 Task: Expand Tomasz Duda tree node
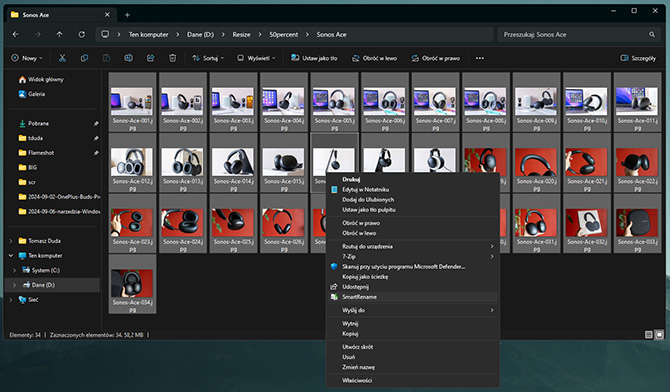point(11,241)
